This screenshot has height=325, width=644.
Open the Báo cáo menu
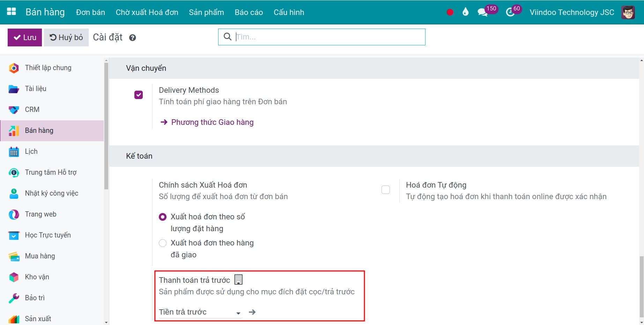point(249,12)
